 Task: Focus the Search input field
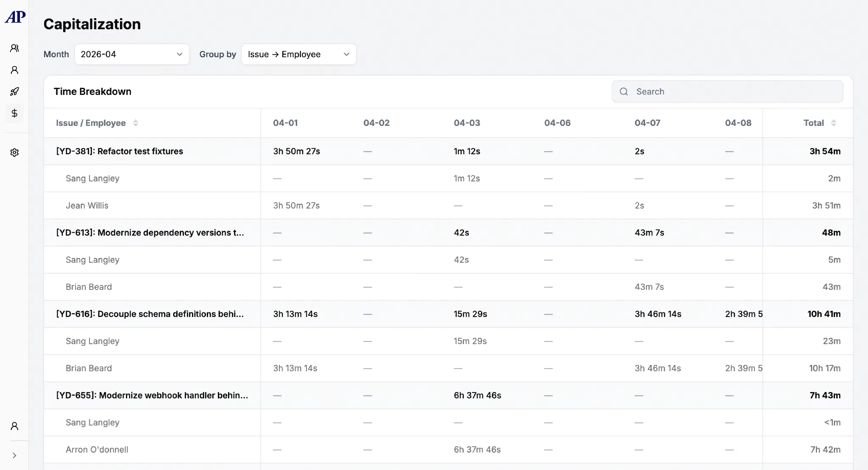pos(727,92)
